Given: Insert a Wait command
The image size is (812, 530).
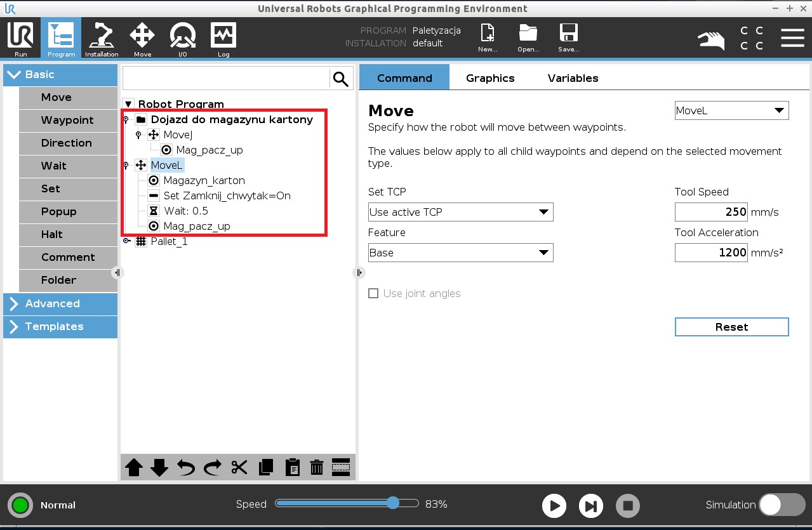Looking at the screenshot, I should point(68,166).
